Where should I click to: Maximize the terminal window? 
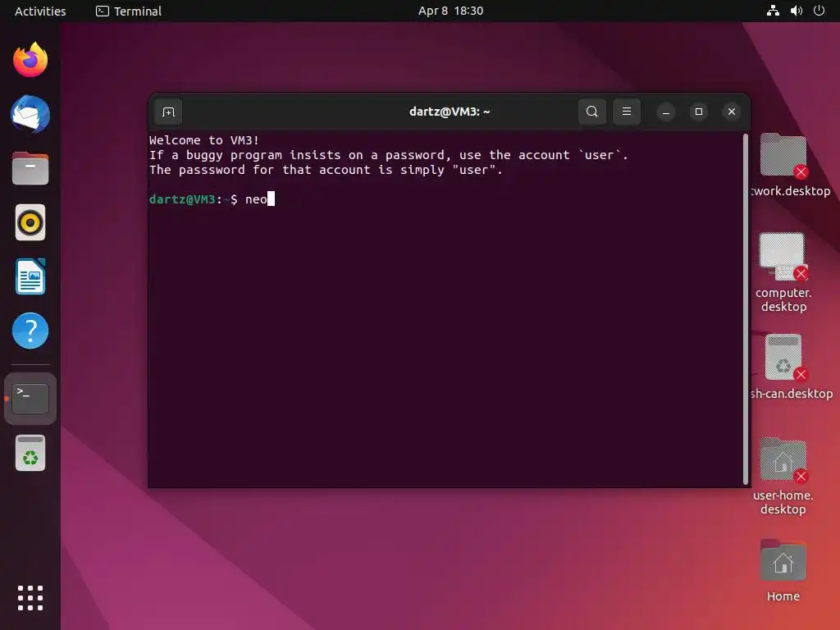coord(699,112)
